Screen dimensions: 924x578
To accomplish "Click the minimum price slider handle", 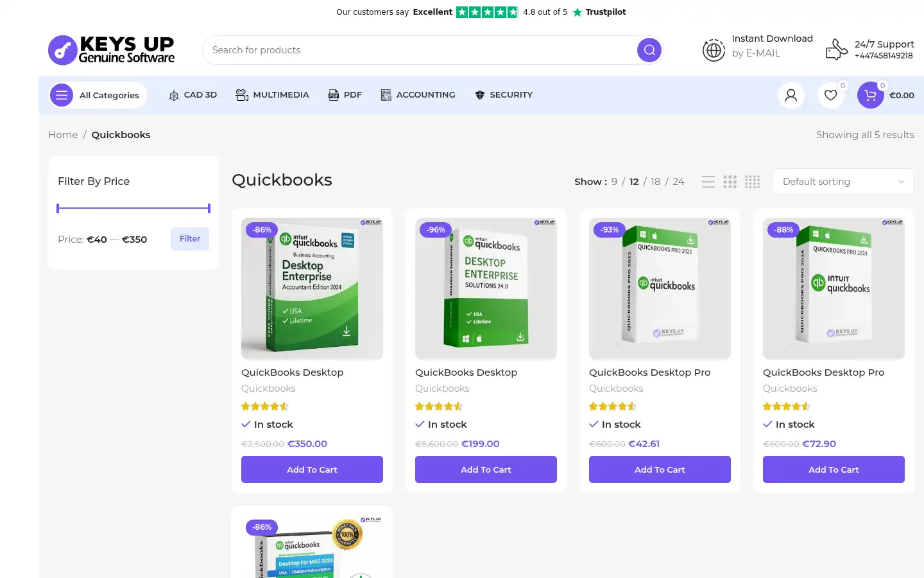I will [x=58, y=208].
